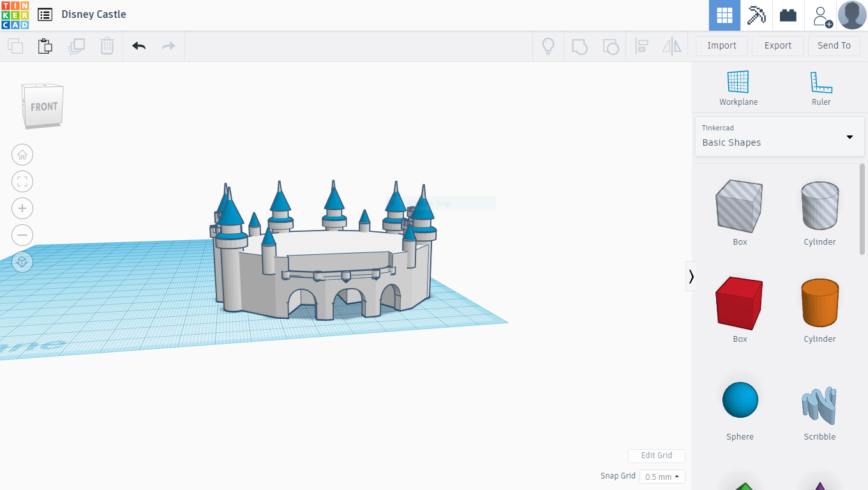
Task: Click the Ungroup shapes icon
Action: pyautogui.click(x=611, y=46)
